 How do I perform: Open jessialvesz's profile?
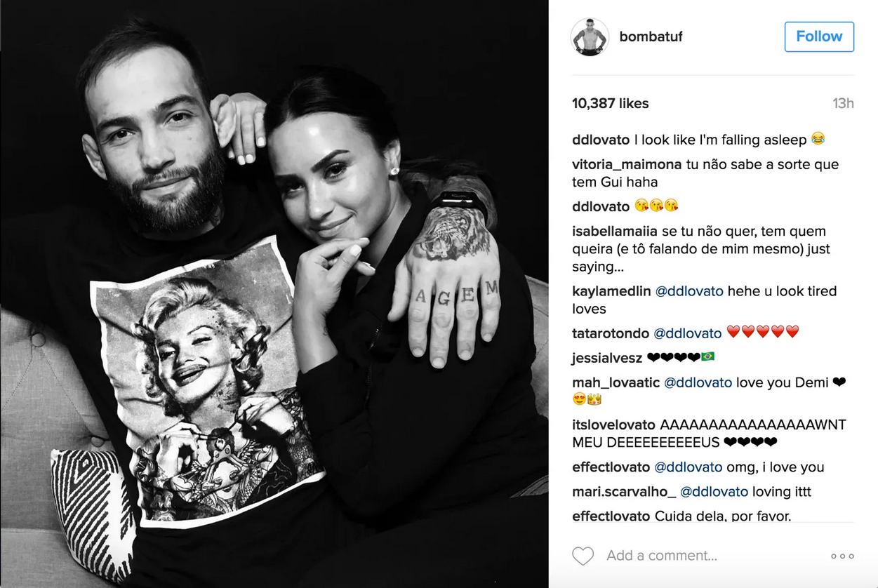(607, 358)
